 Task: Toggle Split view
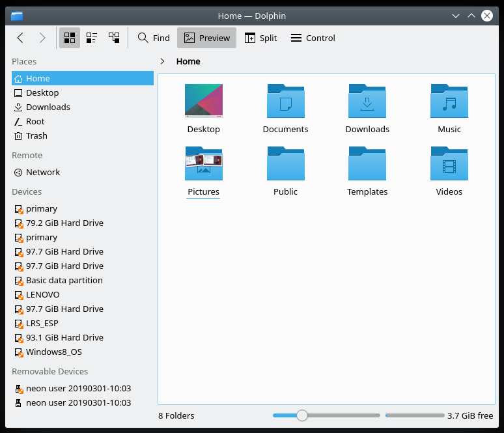261,38
